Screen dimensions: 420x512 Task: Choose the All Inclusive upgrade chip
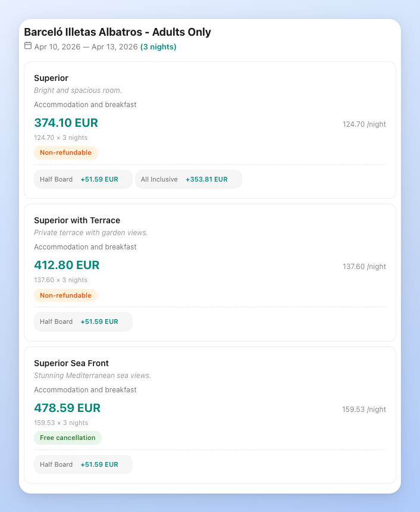(189, 179)
